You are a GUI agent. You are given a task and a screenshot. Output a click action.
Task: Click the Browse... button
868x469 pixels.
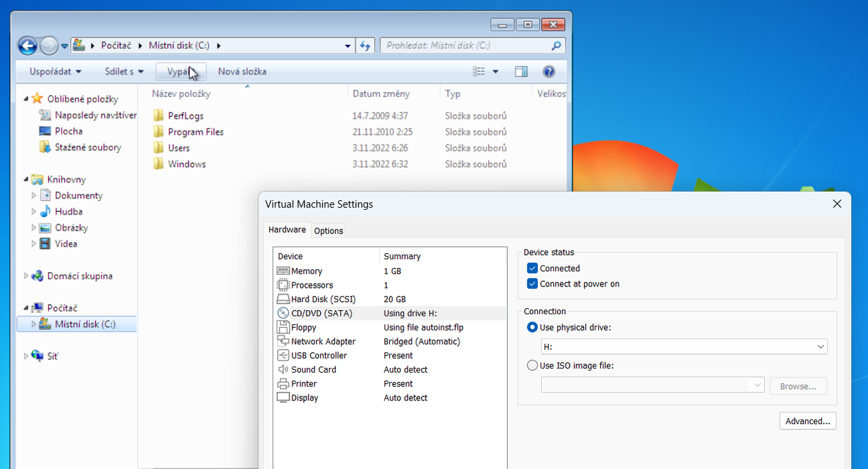pyautogui.click(x=798, y=386)
